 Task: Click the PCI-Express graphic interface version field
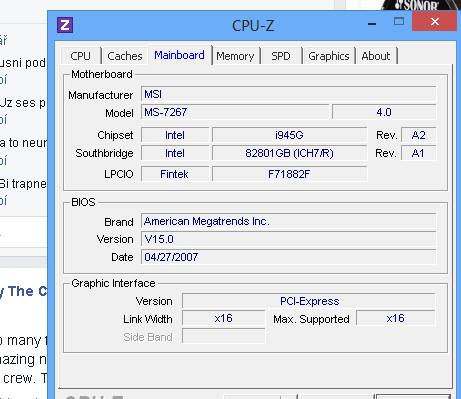coord(309,301)
